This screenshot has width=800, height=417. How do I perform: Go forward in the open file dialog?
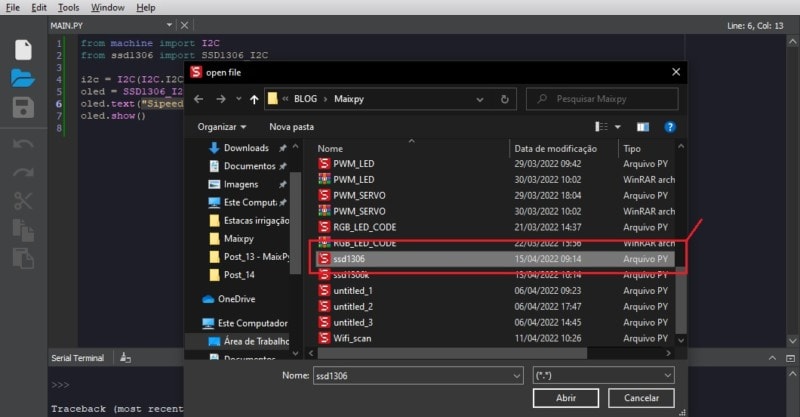pyautogui.click(x=221, y=99)
